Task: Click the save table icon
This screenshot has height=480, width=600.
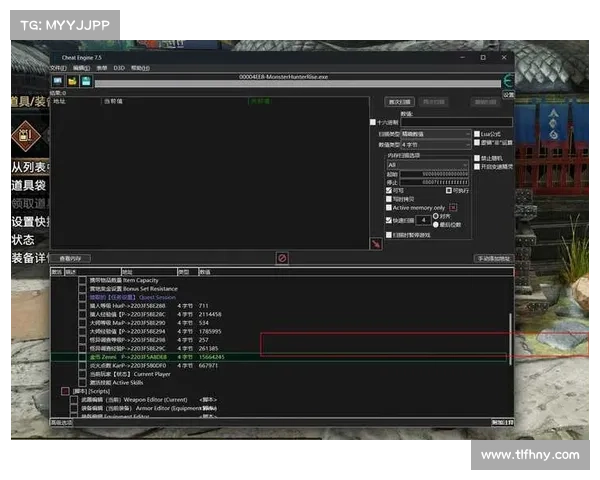Action: point(86,80)
